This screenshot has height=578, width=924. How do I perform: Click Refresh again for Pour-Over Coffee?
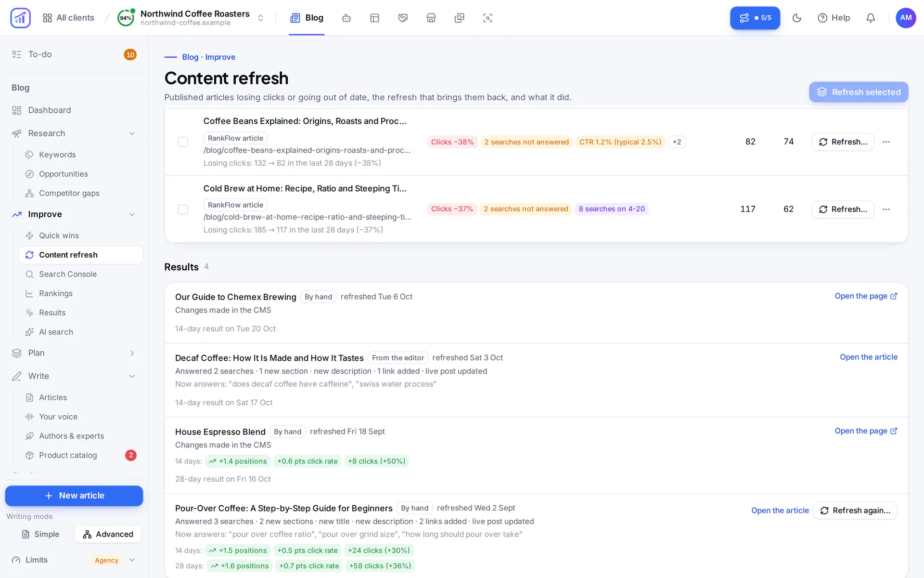pyautogui.click(x=855, y=511)
